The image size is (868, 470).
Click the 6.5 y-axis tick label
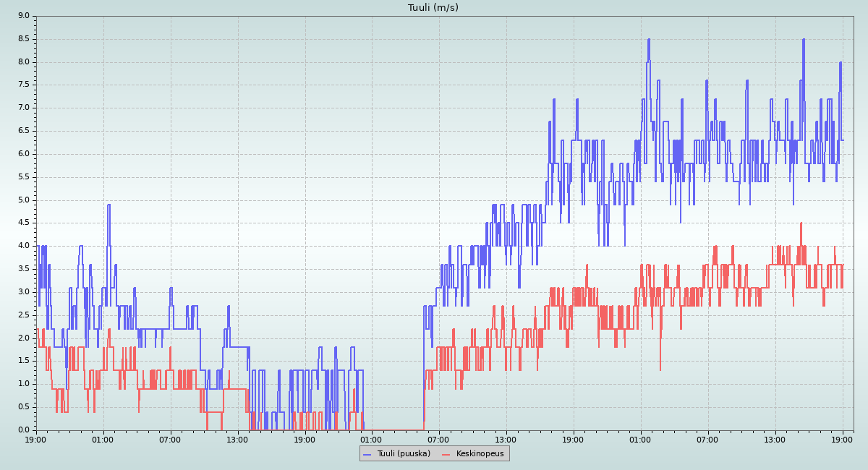(23, 131)
